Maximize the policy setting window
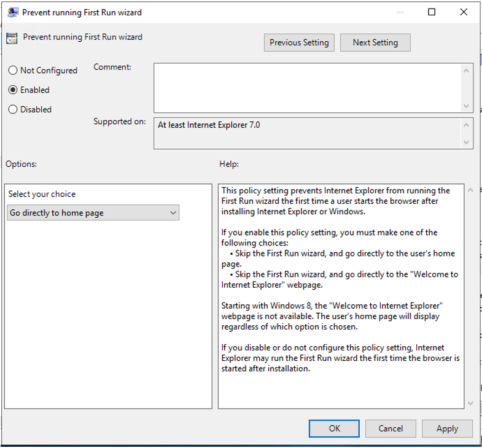The height and width of the screenshot is (448, 482). click(432, 12)
